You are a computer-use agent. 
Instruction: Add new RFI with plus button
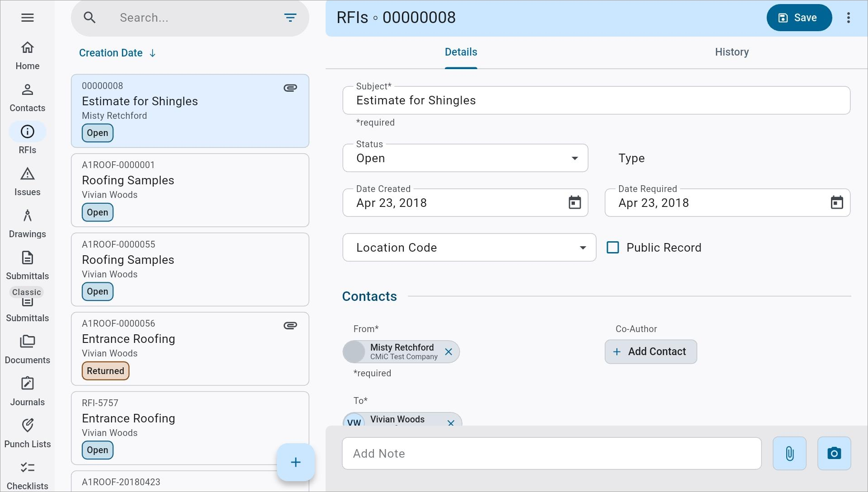pos(295,462)
